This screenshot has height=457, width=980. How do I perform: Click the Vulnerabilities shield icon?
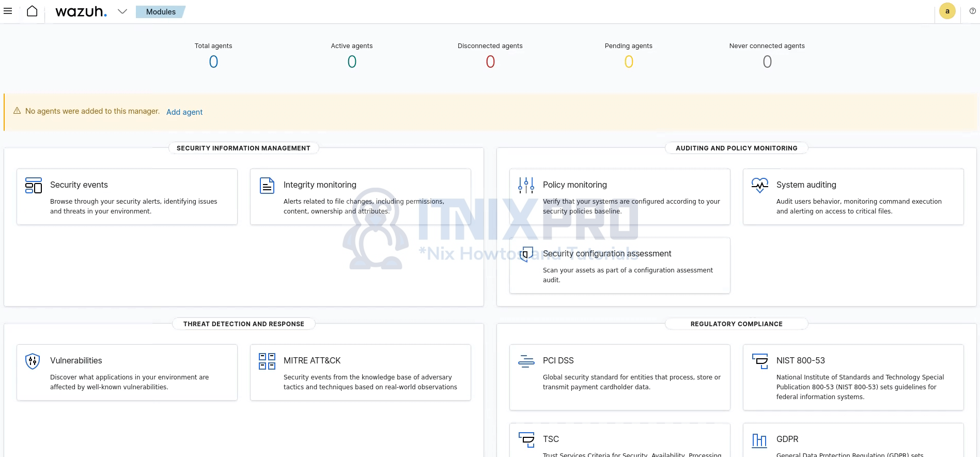(x=33, y=361)
